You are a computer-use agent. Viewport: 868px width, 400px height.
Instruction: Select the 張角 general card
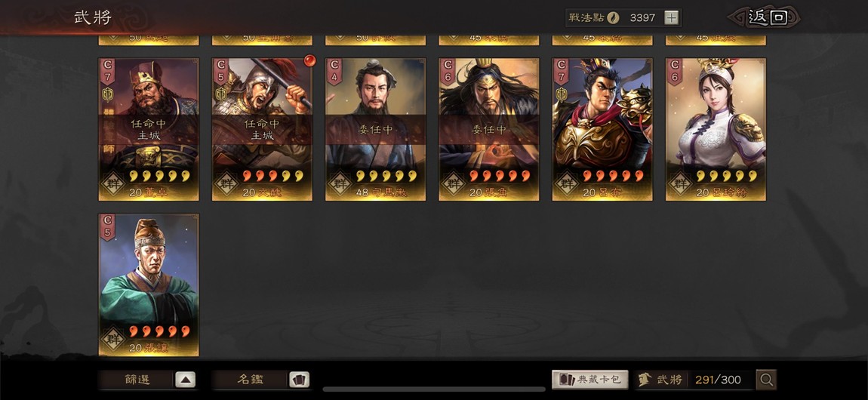(489, 129)
